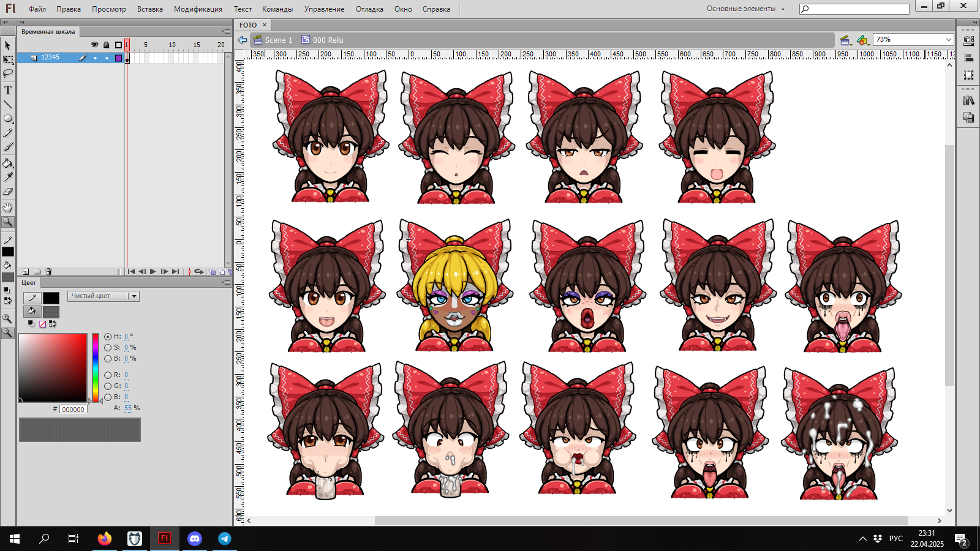Open the Файл menu
Viewport: 980px width, 551px height.
pyautogui.click(x=37, y=9)
